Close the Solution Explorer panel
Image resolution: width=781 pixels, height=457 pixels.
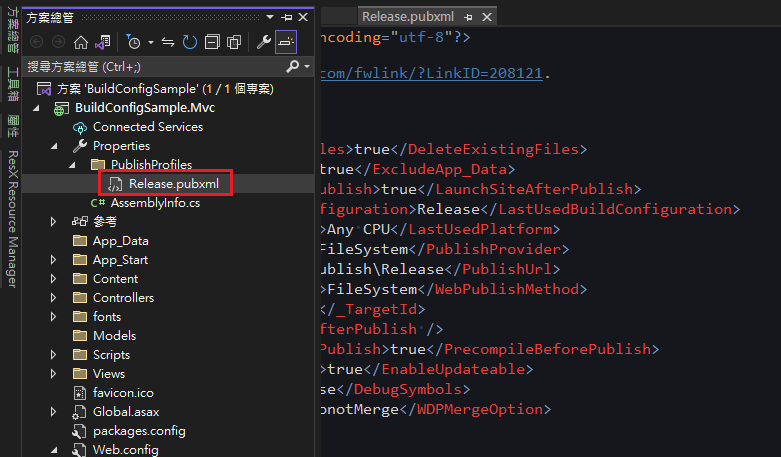pos(303,17)
